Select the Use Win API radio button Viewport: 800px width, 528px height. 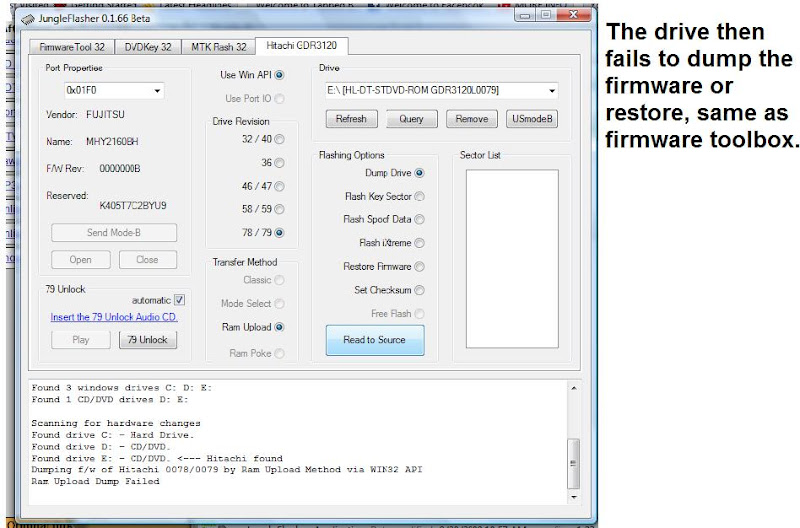click(x=279, y=75)
